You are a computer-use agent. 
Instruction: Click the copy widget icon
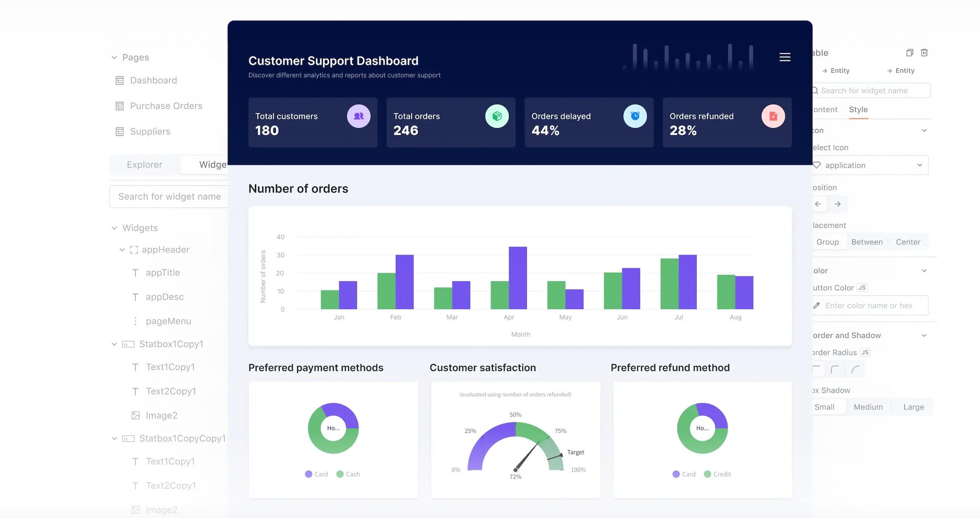(909, 53)
